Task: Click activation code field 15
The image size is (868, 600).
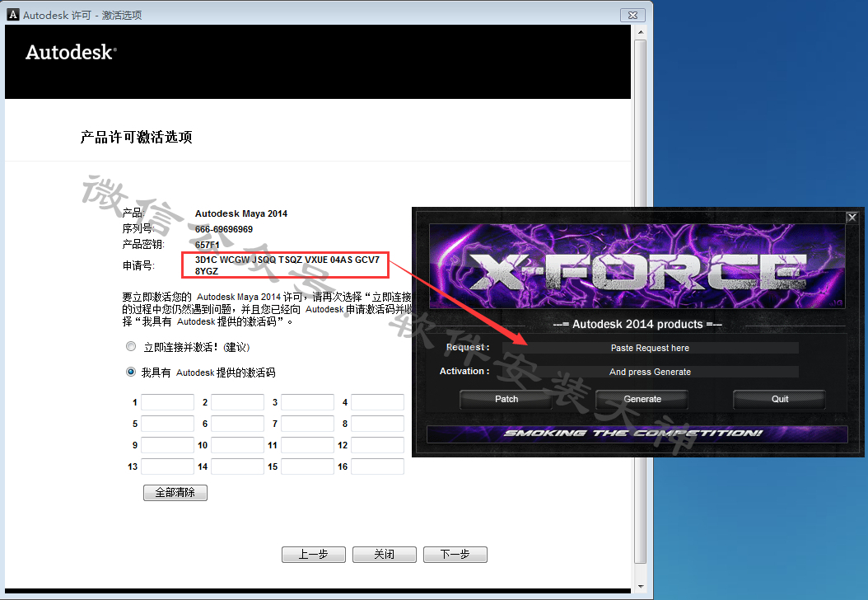Action: (x=307, y=466)
